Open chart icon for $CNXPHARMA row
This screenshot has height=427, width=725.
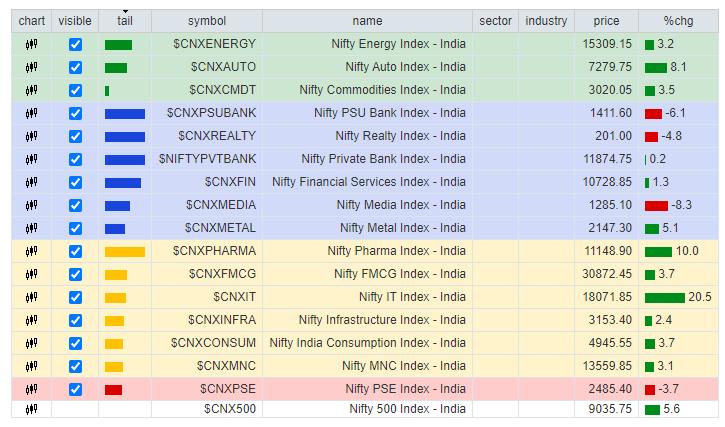click(31, 251)
